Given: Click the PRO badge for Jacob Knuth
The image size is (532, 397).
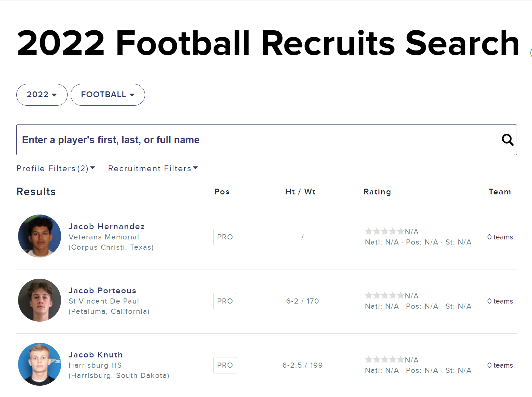Looking at the screenshot, I should [x=225, y=365].
